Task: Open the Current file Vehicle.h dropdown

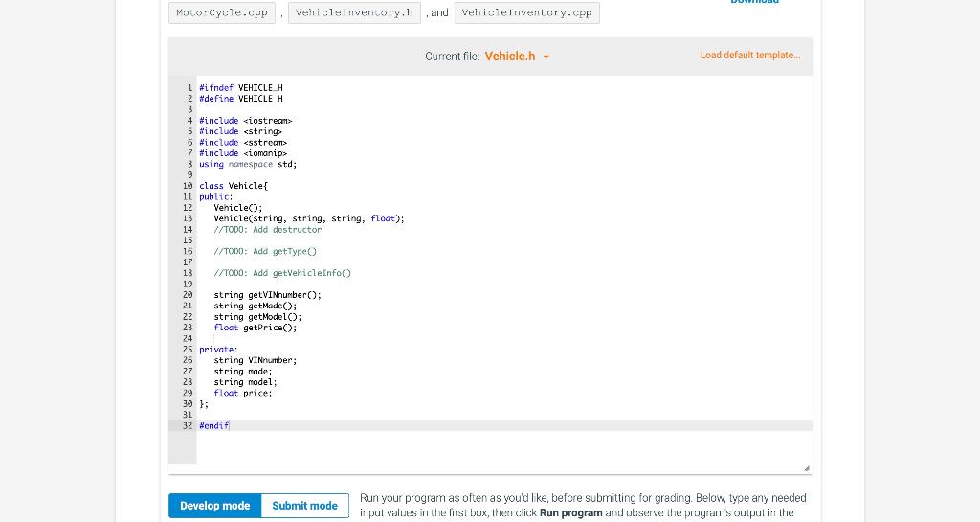Action: click(x=517, y=57)
